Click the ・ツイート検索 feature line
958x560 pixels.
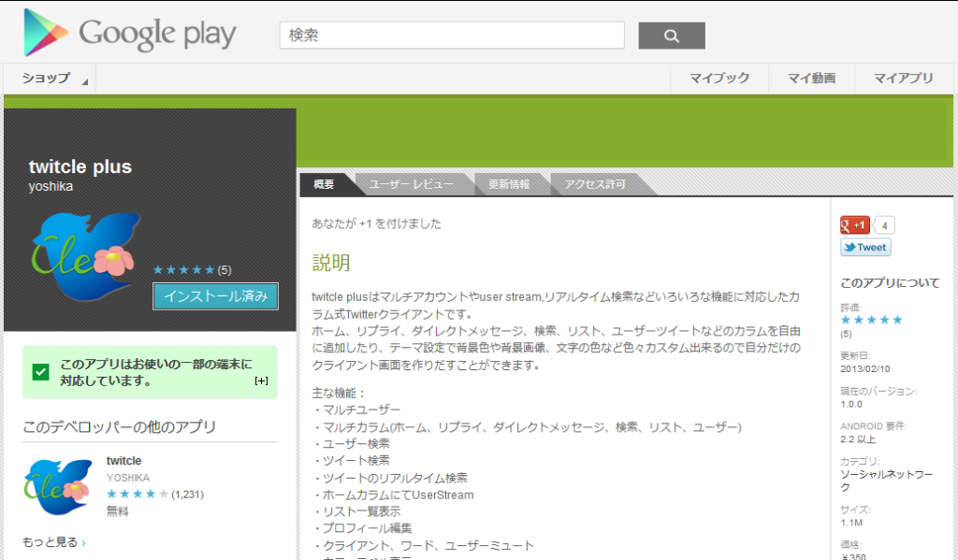click(351, 461)
